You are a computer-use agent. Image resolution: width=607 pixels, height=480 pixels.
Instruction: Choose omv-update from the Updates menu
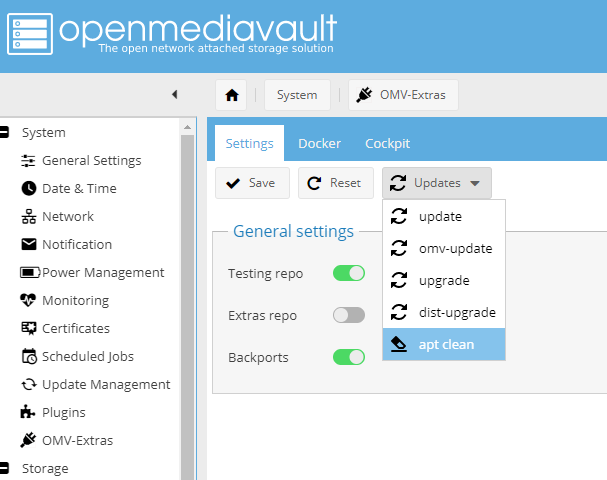[x=444, y=248]
